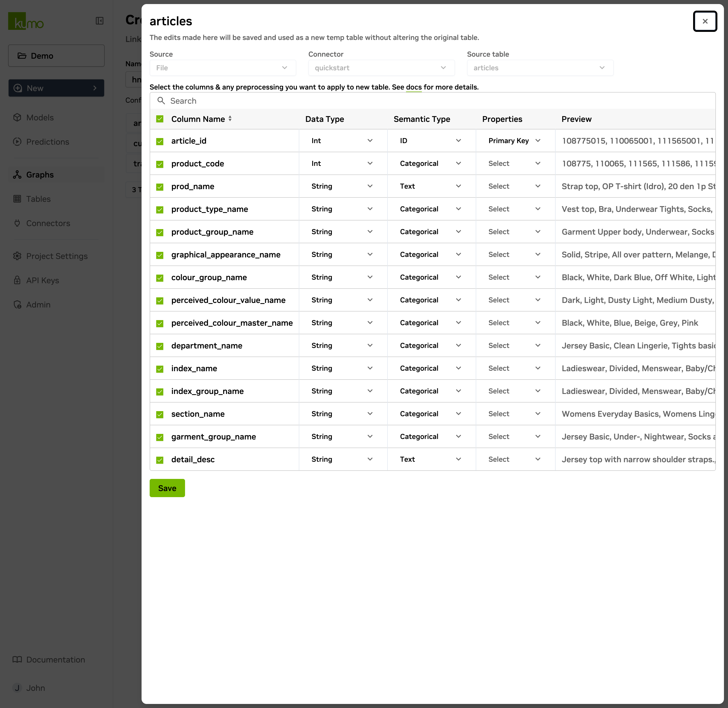
Task: Open Admin in sidebar
Action: click(56, 304)
